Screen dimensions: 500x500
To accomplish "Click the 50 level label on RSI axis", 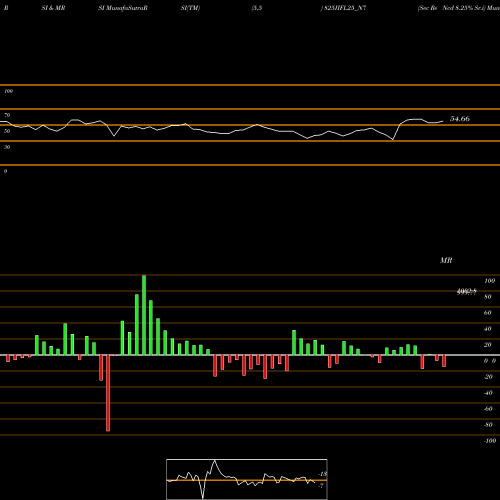I will (7, 131).
